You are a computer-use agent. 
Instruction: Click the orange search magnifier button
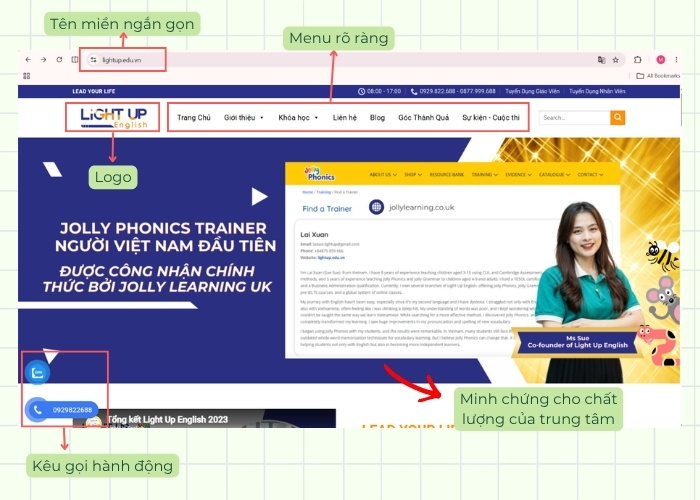click(618, 117)
